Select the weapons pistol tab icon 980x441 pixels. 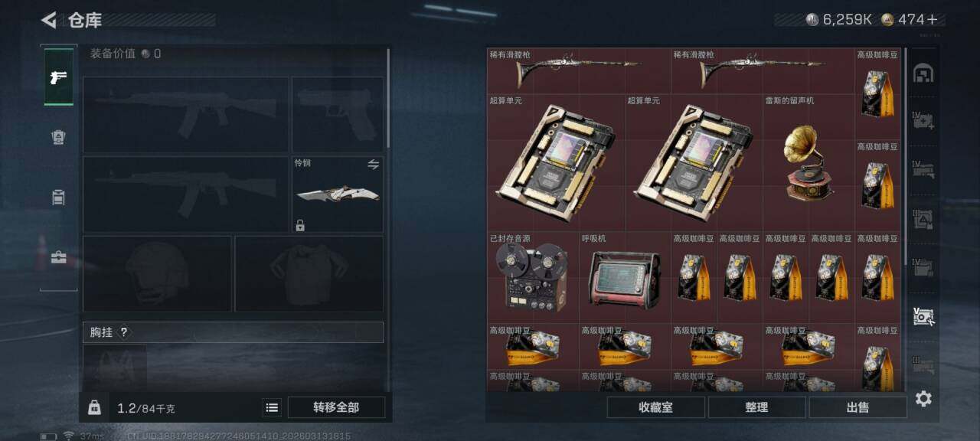point(58,77)
